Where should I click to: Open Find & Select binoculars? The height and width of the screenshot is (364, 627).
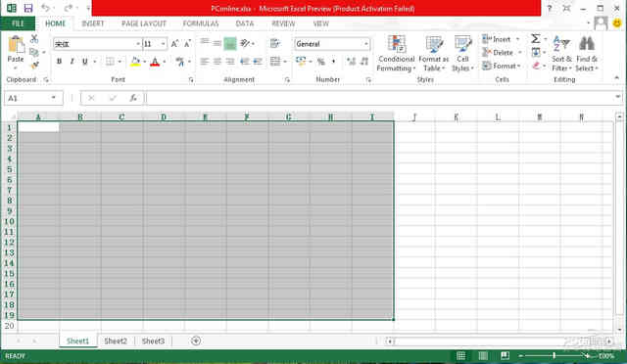pos(587,54)
